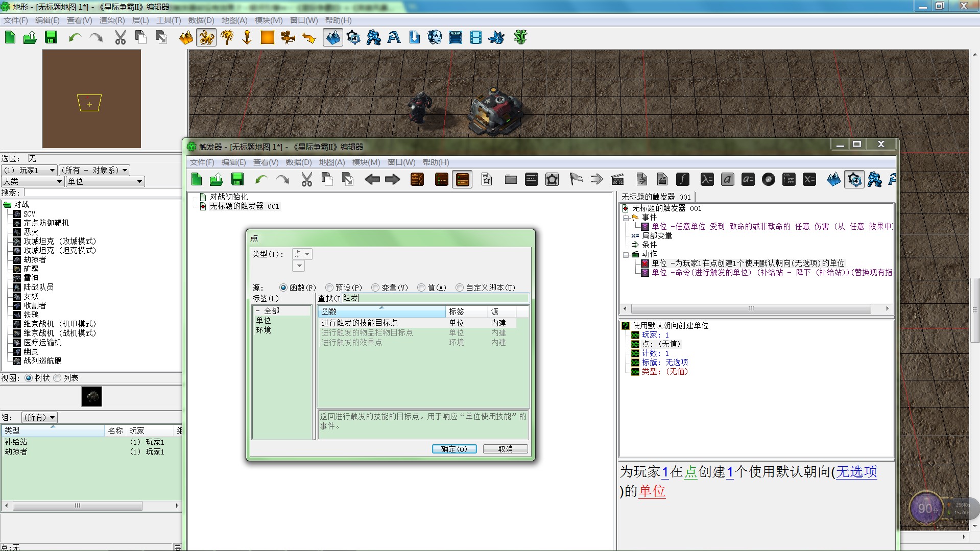Select the 自定义脚本(U) radio button

click(460, 288)
